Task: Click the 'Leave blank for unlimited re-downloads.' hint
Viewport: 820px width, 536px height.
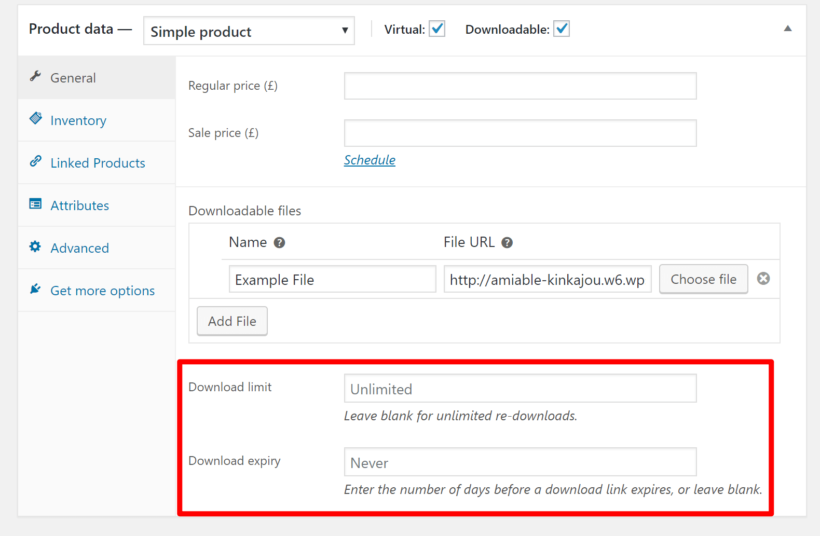Action: pyautogui.click(x=461, y=416)
